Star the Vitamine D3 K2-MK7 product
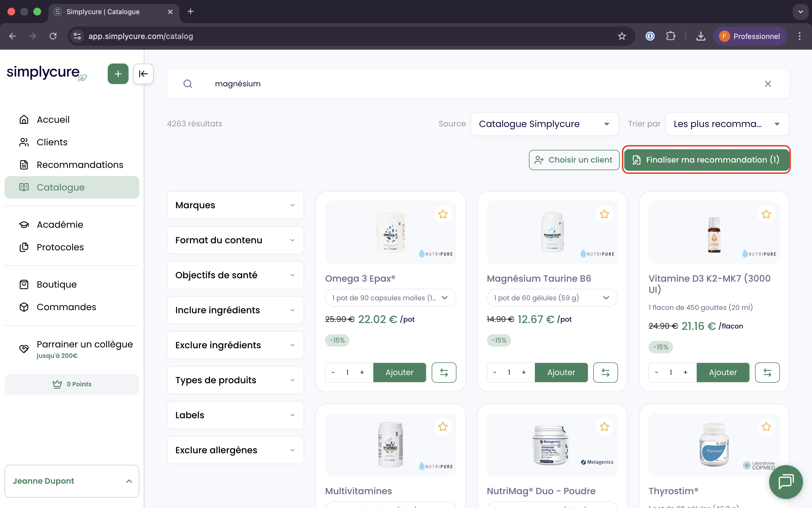Screen dimensions: 812x508 point(766,214)
